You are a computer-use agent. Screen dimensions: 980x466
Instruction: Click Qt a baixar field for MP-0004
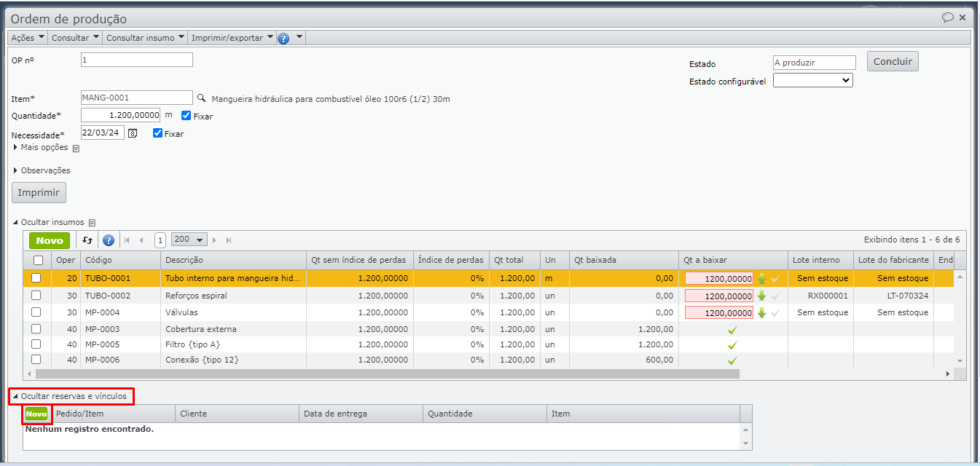(x=719, y=312)
